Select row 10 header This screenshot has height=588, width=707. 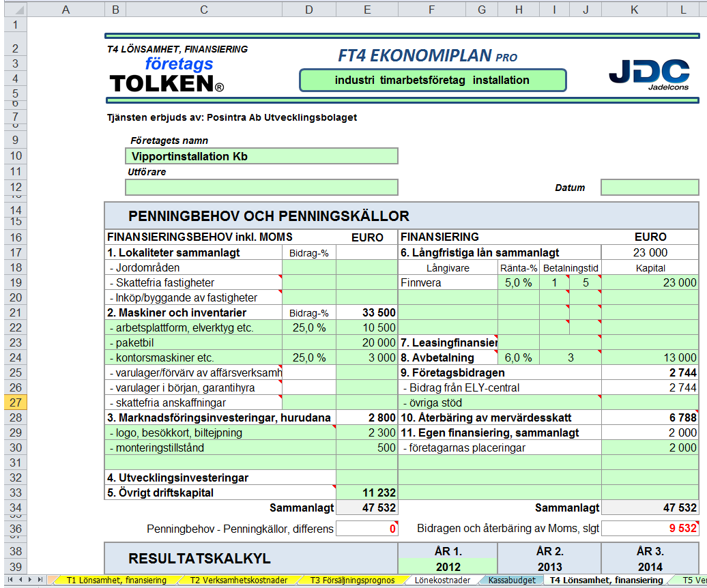pos(16,156)
